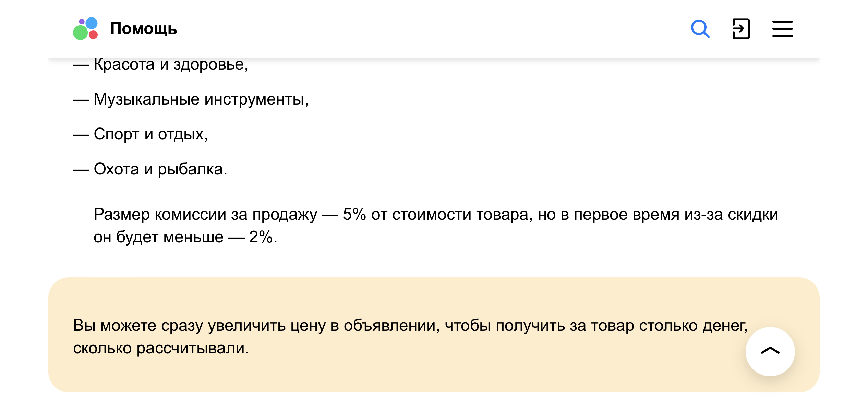Viewport: 868px width, 401px height.
Task: Open the hamburger menu
Action: click(x=782, y=29)
